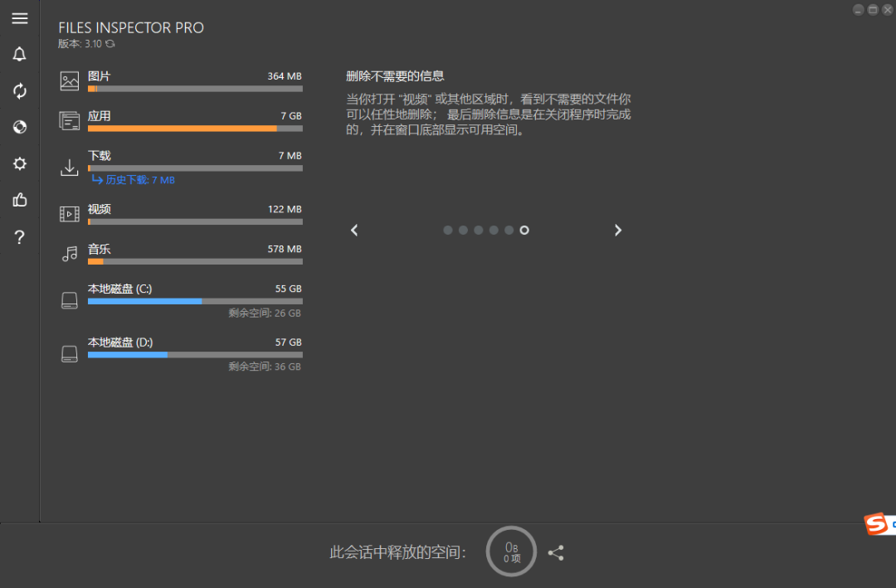
Task: Select first tip page dot
Action: click(x=448, y=231)
